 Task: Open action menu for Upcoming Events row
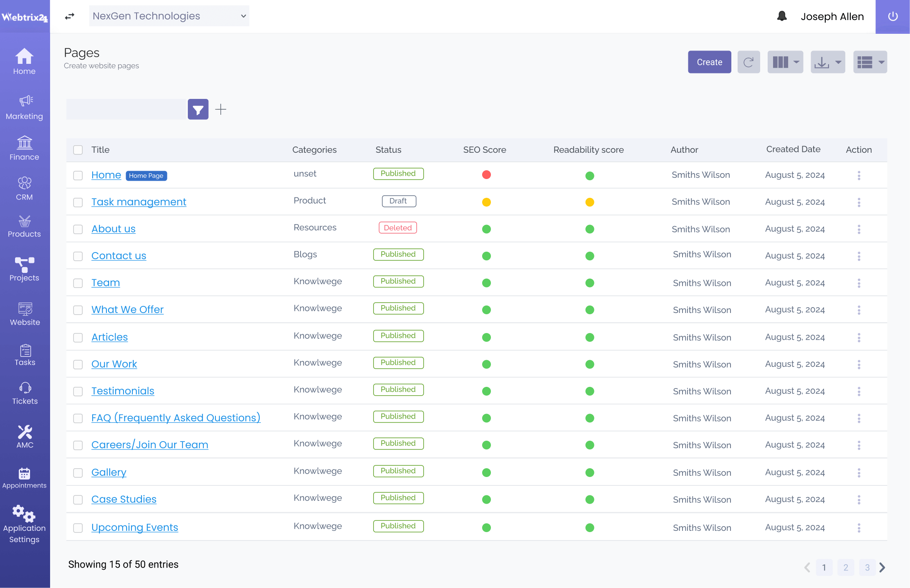859,528
